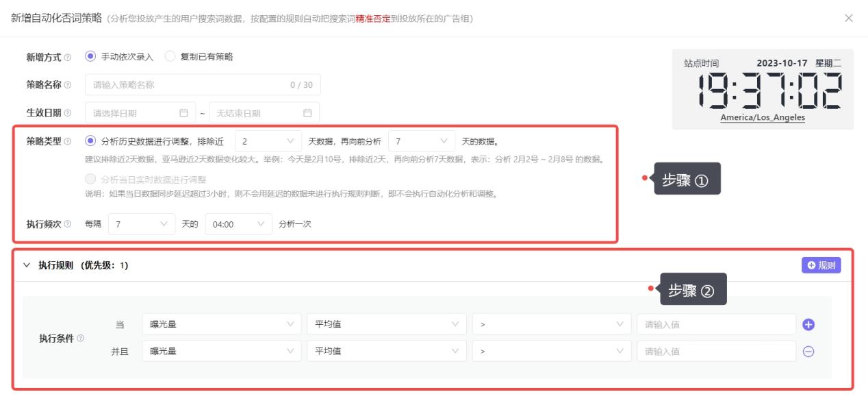This screenshot has width=868, height=403.
Task: Open the > operator dropdown in 当 row
Action: click(552, 324)
